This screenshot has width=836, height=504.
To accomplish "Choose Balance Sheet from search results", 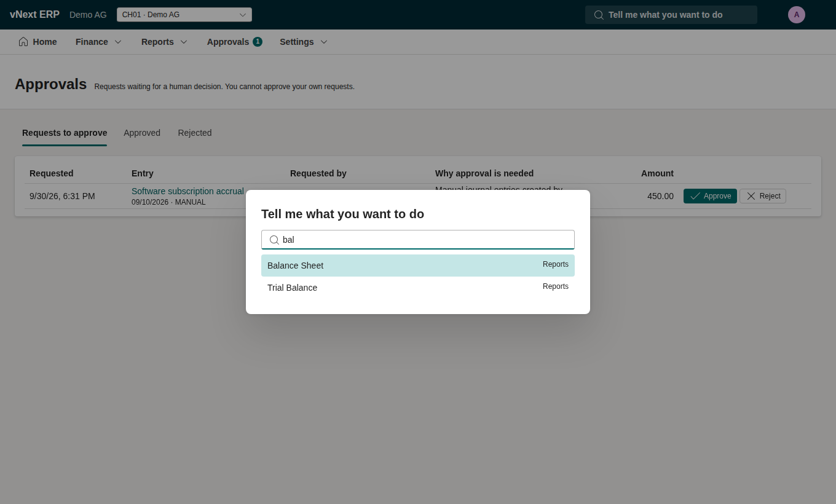I will [418, 266].
